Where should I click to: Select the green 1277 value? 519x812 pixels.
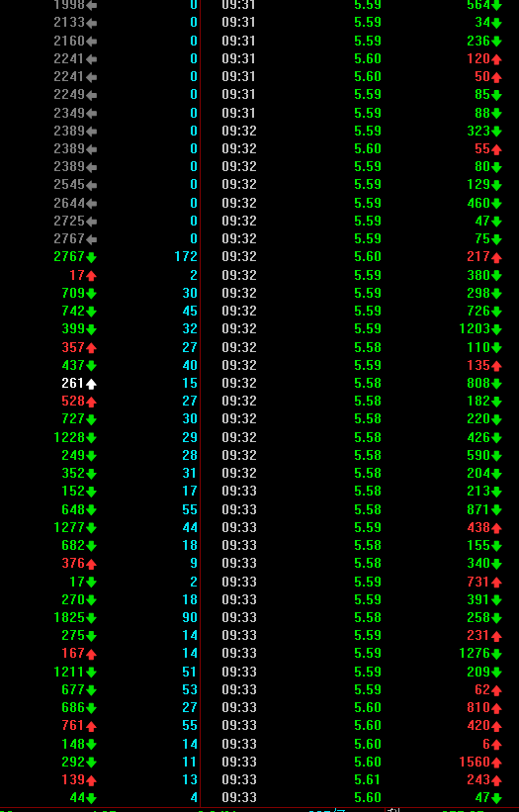click(x=69, y=527)
